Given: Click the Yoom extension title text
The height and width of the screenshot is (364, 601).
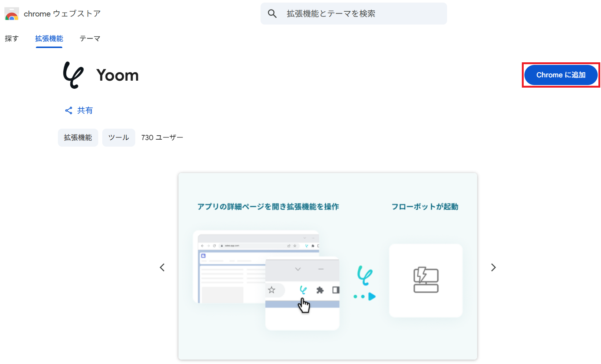Looking at the screenshot, I should 118,76.
